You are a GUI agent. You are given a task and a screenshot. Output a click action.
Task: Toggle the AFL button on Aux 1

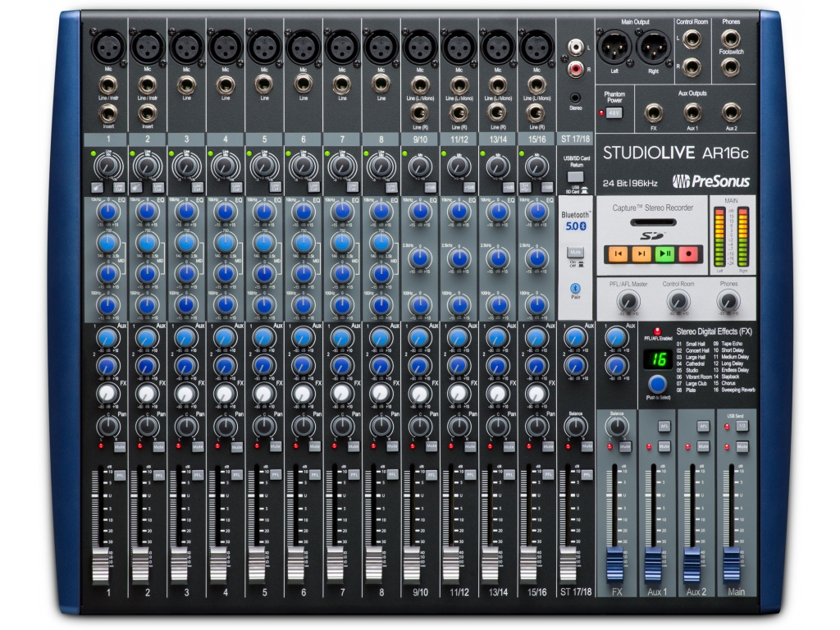[664, 427]
